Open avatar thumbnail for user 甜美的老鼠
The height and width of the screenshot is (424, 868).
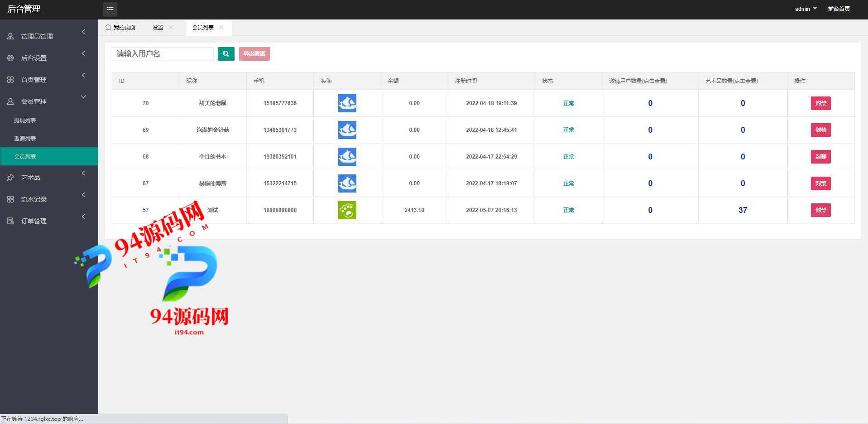[x=347, y=103]
